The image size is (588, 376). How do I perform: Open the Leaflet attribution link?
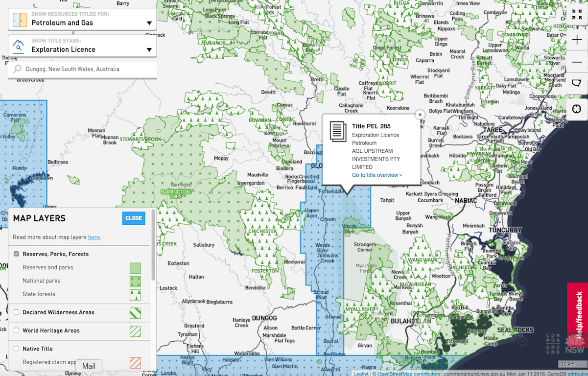click(361, 374)
